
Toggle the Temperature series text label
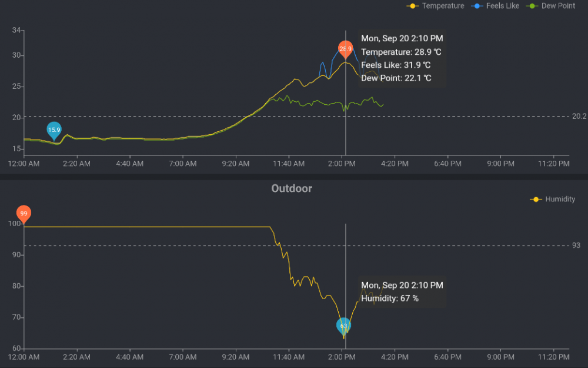click(443, 6)
